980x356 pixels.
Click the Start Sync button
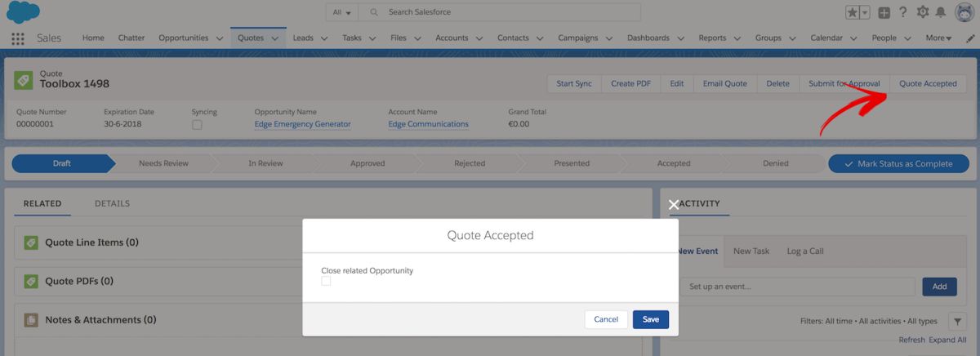tap(574, 83)
